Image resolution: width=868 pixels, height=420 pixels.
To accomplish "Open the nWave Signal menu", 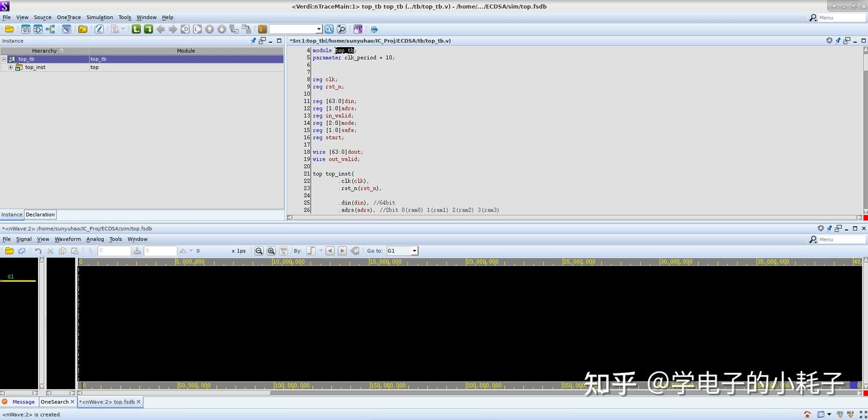I will tap(24, 240).
